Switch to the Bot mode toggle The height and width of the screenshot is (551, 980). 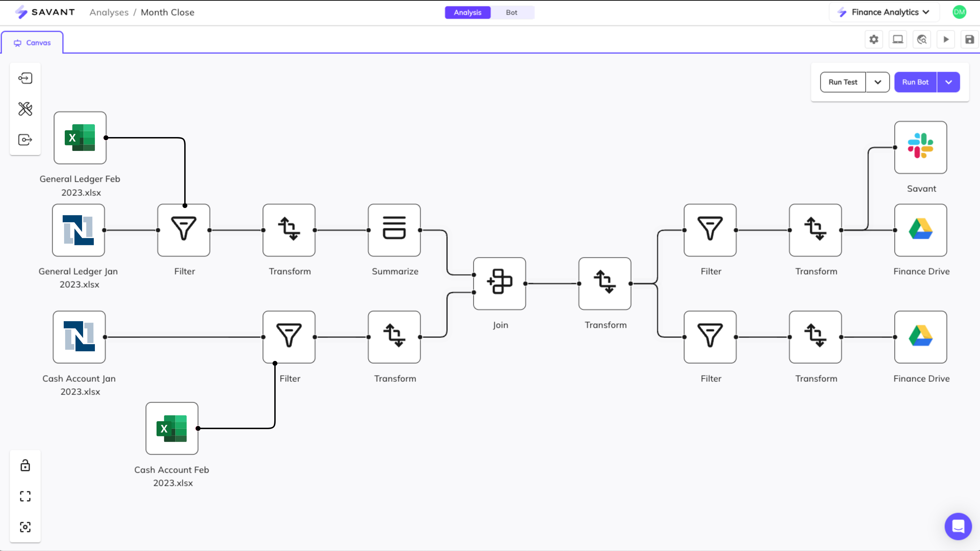coord(511,12)
